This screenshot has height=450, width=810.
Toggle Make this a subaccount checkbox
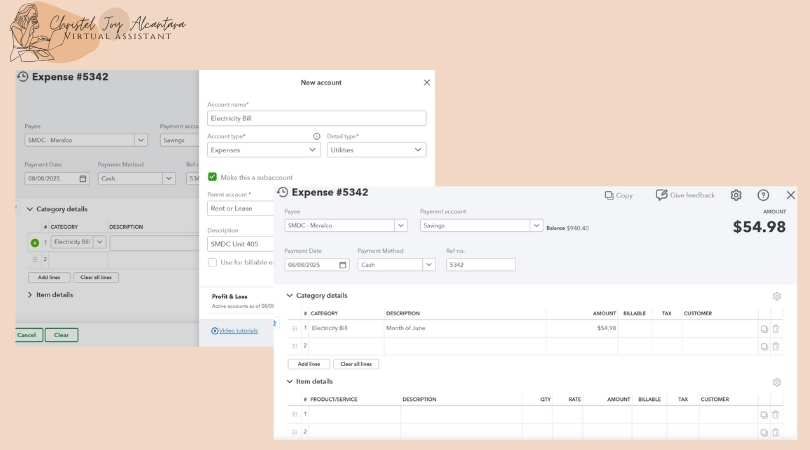click(x=213, y=176)
